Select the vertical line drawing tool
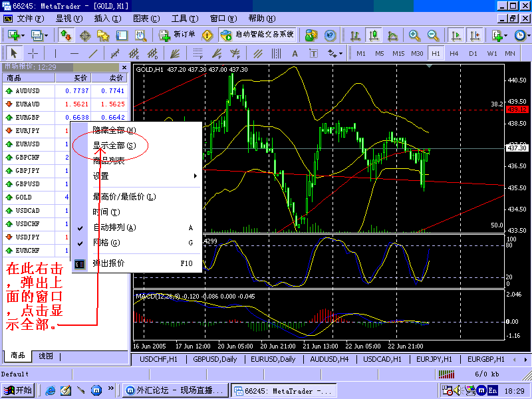 point(55,54)
